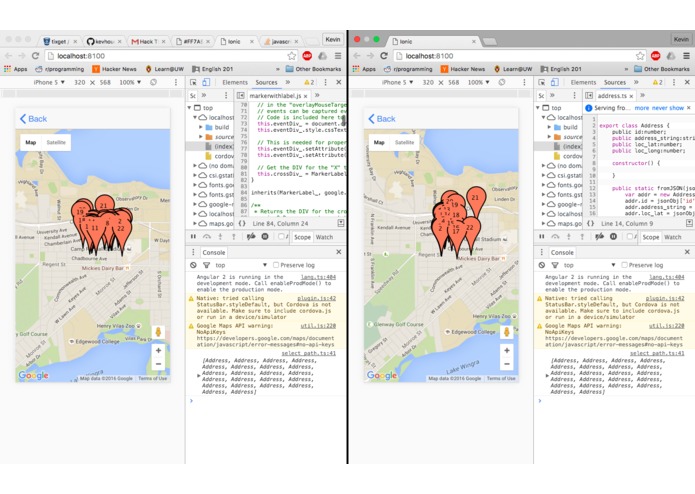This screenshot has height=494, width=695.
Task: Toggle deactivate breakpoints in right DevTools
Action: [599, 237]
